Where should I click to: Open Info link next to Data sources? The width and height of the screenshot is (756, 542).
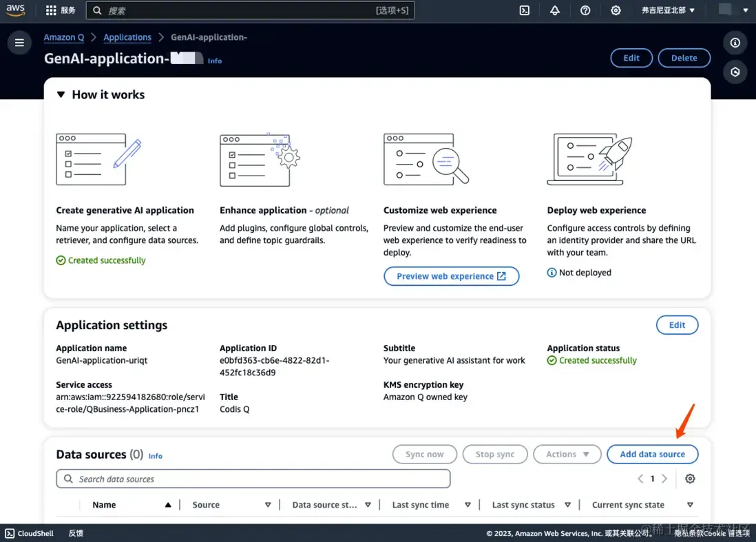(x=155, y=456)
